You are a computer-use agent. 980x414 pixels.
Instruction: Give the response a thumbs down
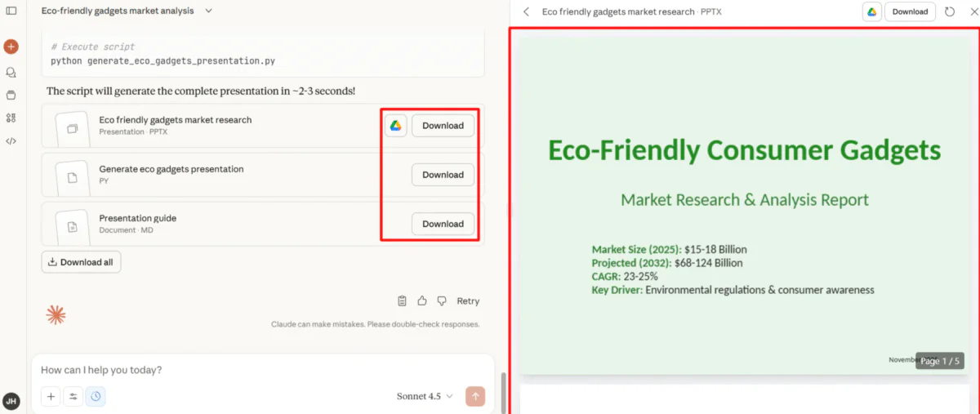pos(442,300)
